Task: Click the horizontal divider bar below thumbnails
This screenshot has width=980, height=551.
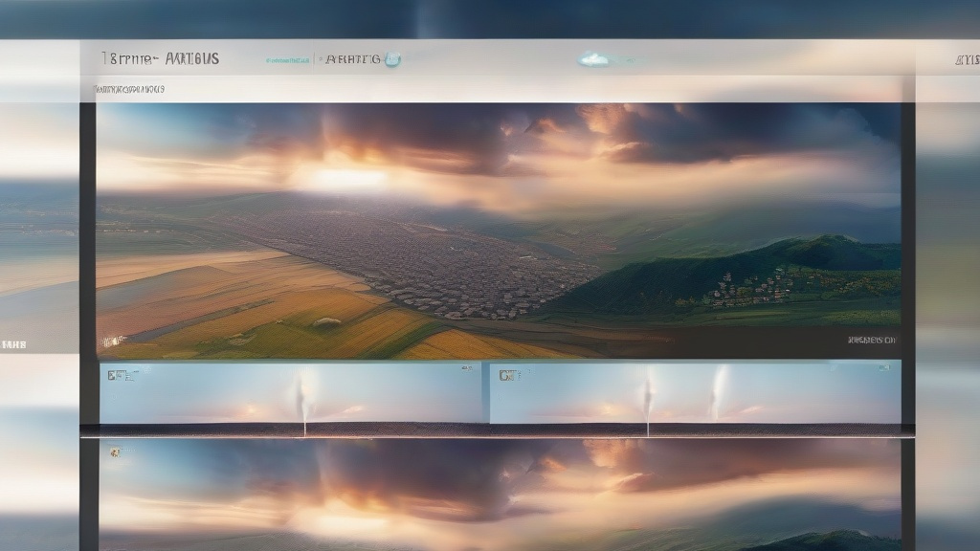Action: pyautogui.click(x=498, y=430)
